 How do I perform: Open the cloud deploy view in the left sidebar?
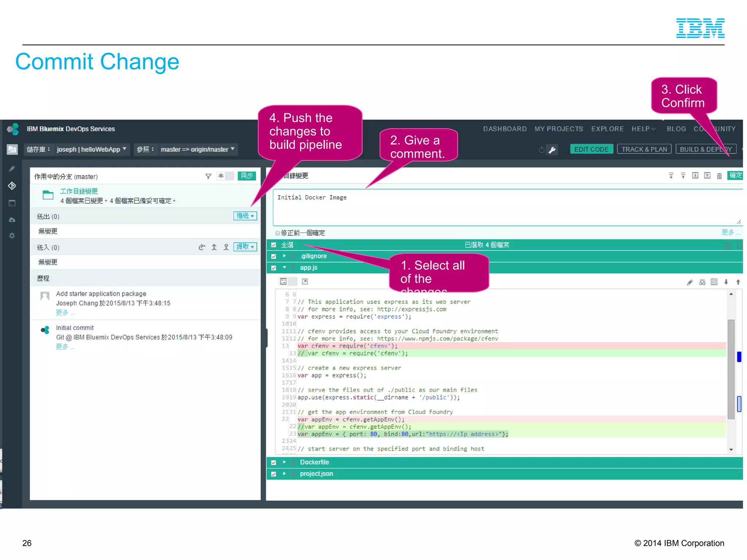[12, 219]
